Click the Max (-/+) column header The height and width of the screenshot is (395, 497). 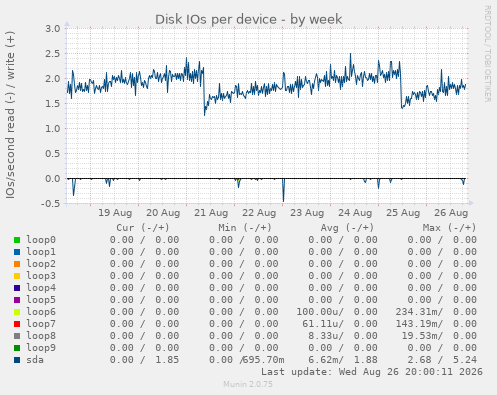click(450, 228)
